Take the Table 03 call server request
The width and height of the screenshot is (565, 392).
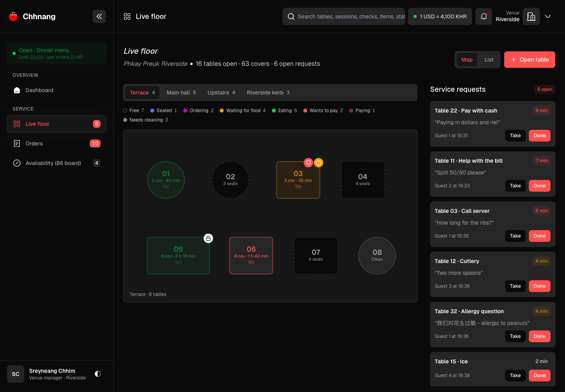pyautogui.click(x=515, y=236)
